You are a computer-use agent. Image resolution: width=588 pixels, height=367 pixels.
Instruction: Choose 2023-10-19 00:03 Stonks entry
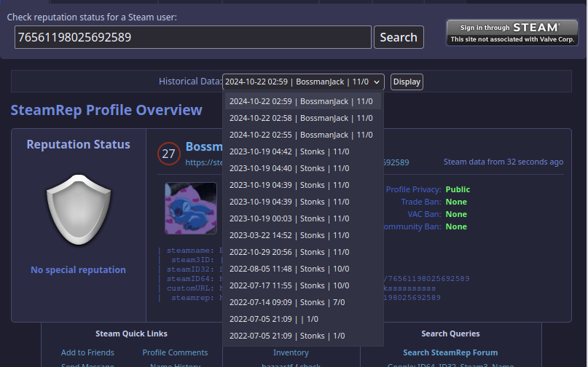(303, 218)
